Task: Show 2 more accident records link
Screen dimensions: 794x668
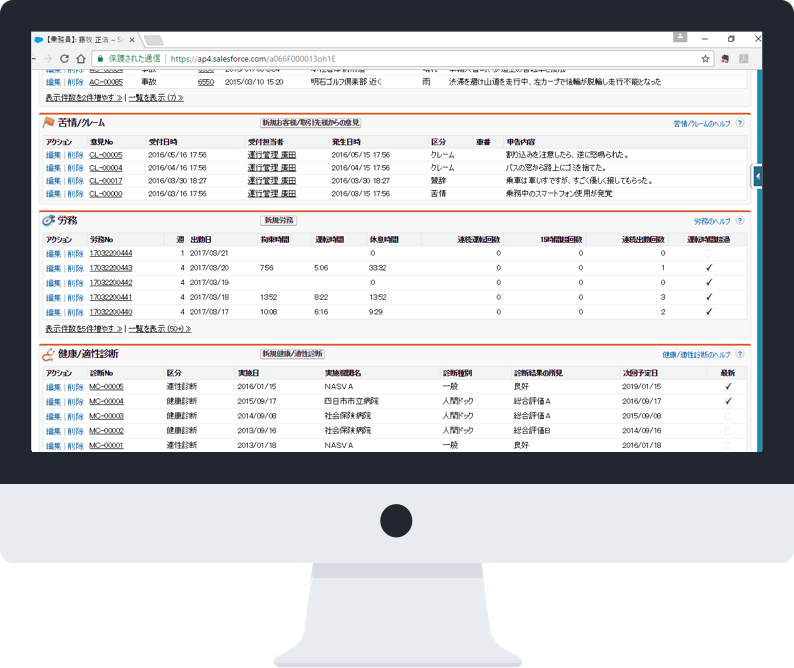Action: point(84,97)
